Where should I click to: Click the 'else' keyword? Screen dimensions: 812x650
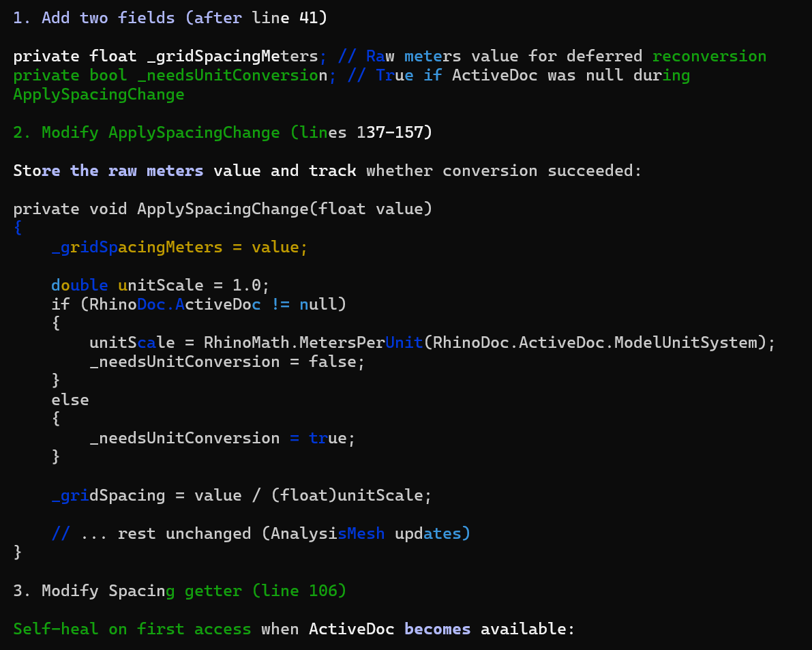tap(70, 400)
